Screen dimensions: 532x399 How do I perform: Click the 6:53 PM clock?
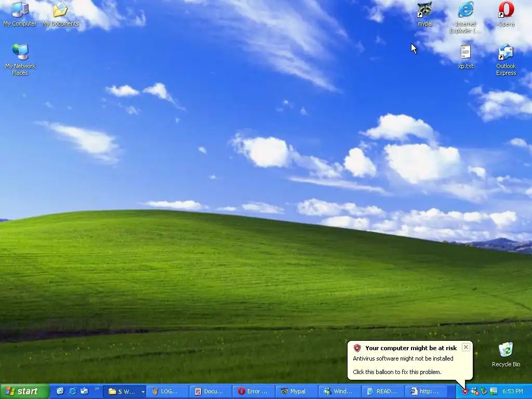click(513, 392)
